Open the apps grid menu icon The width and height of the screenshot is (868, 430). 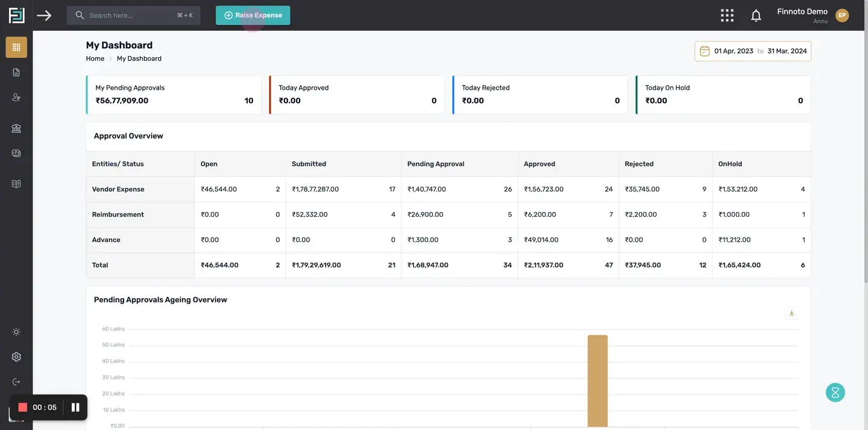[x=728, y=15]
